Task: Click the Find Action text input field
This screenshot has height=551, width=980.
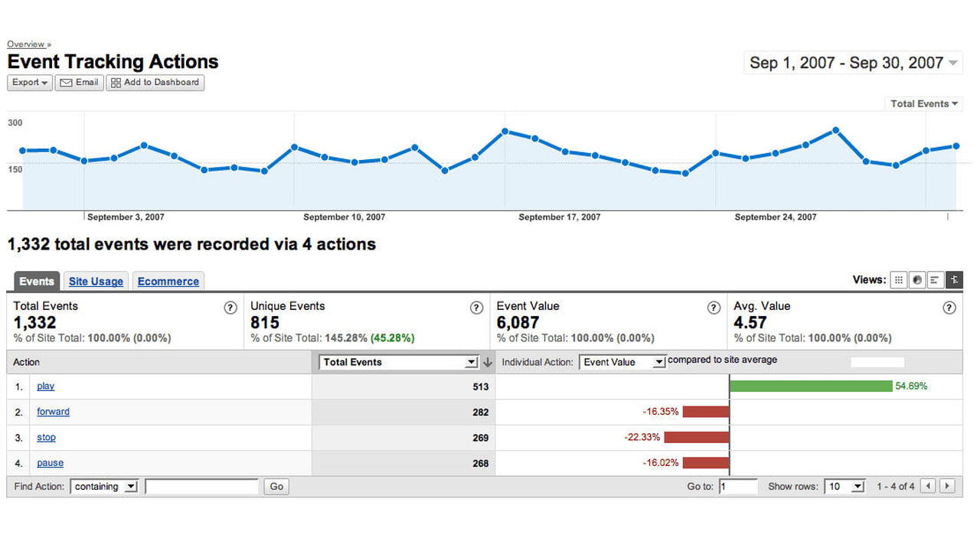Action: pyautogui.click(x=202, y=487)
